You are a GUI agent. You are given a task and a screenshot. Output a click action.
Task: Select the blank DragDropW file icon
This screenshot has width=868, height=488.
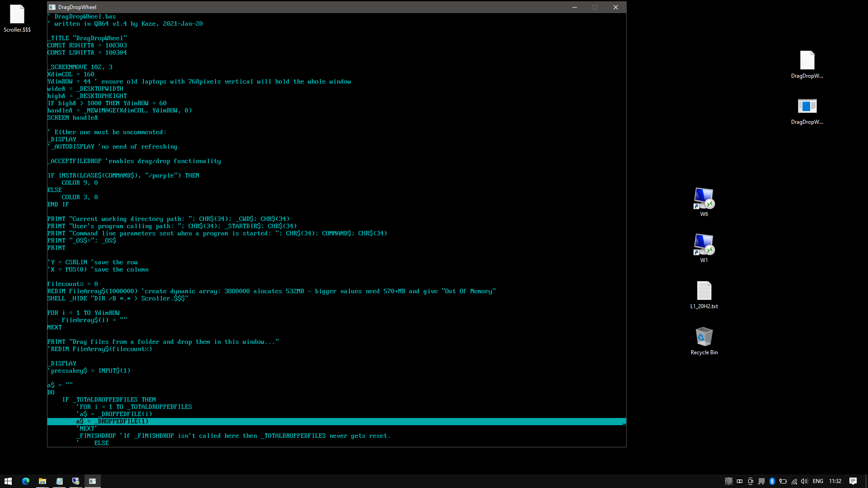click(x=807, y=64)
